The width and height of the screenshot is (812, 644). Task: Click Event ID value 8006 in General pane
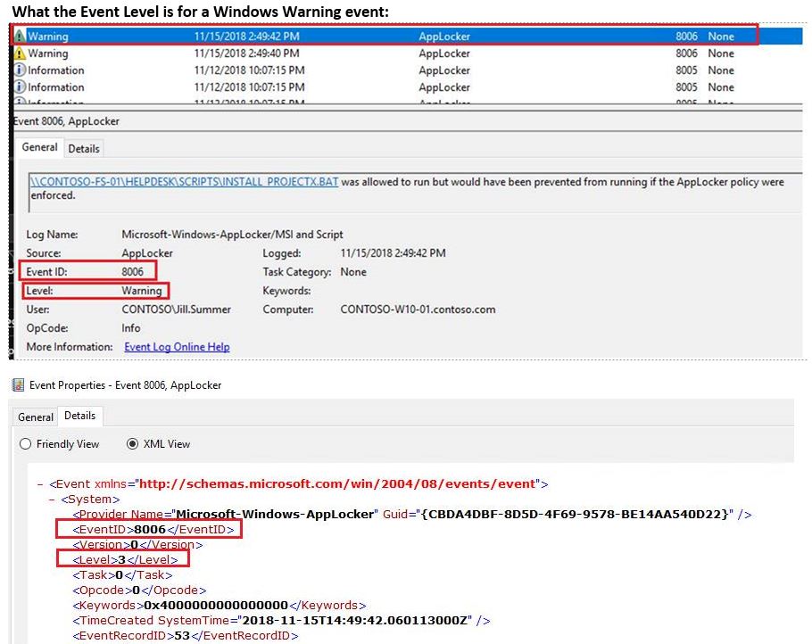[x=133, y=272]
